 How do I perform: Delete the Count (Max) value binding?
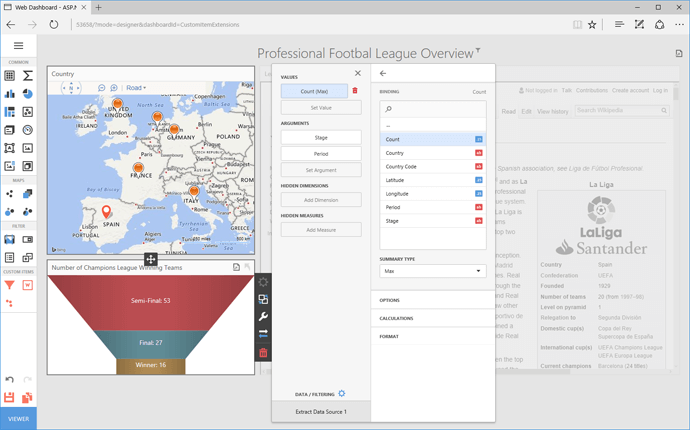[x=355, y=91]
